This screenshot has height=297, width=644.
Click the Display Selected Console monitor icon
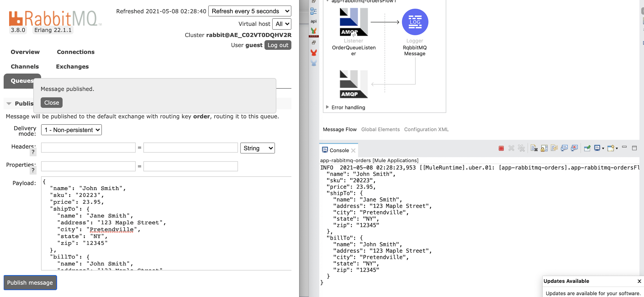597,148
